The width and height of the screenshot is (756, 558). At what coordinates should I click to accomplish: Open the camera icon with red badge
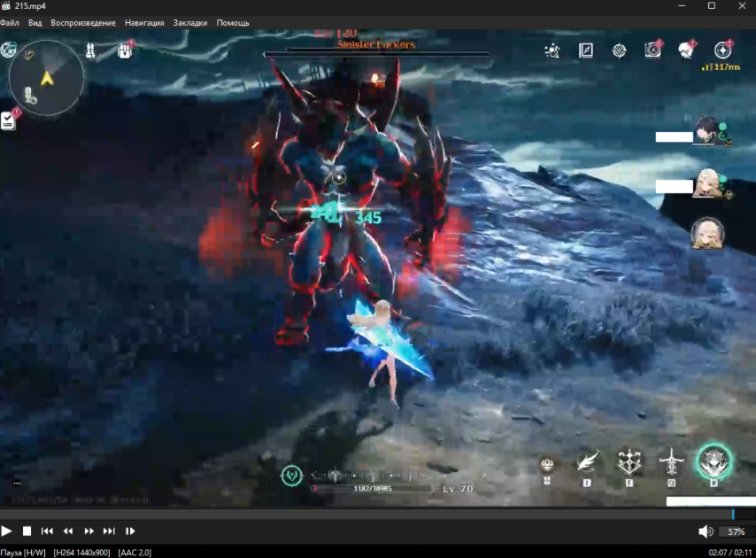point(652,50)
